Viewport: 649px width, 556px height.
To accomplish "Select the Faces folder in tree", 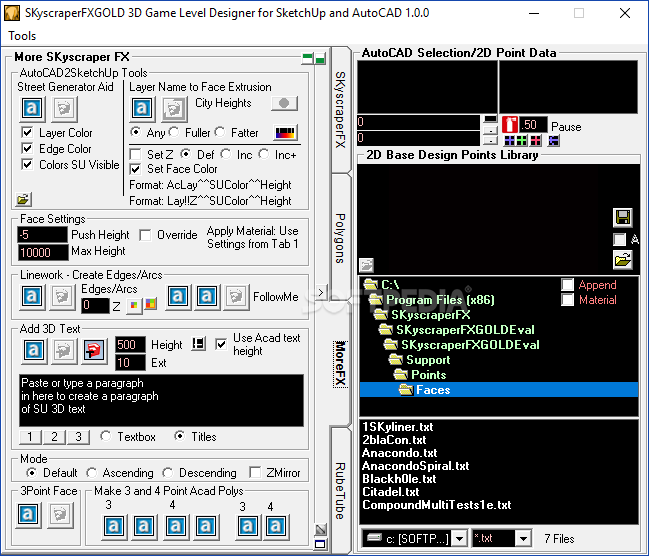I will point(499,390).
